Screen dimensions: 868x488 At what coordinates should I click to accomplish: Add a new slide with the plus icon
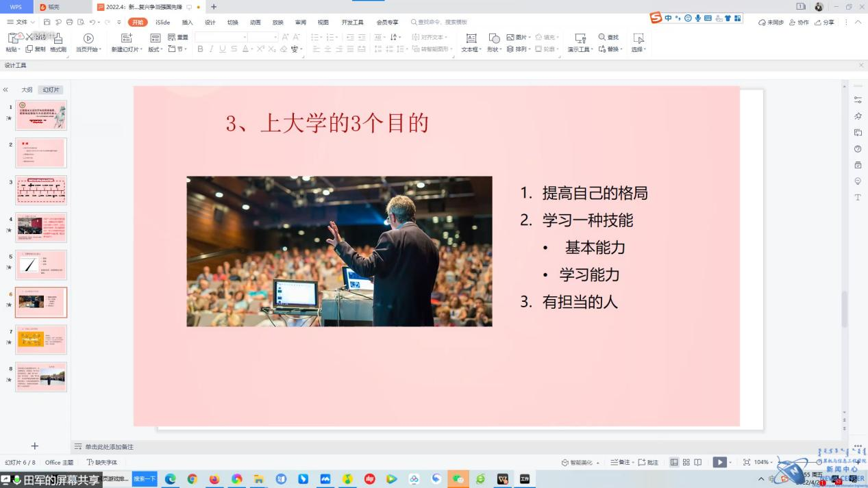pyautogui.click(x=35, y=446)
